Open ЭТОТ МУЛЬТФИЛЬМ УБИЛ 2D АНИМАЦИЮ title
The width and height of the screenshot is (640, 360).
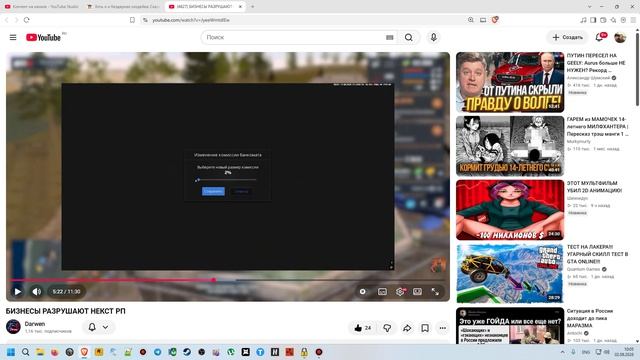coord(594,187)
